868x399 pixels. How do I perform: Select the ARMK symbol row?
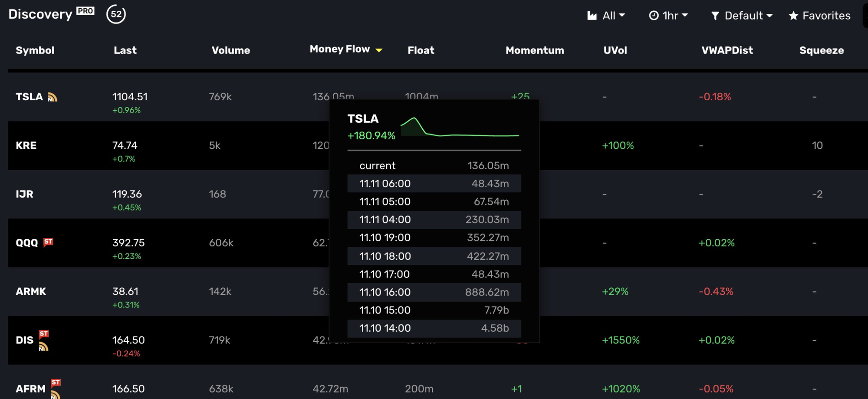(x=31, y=291)
